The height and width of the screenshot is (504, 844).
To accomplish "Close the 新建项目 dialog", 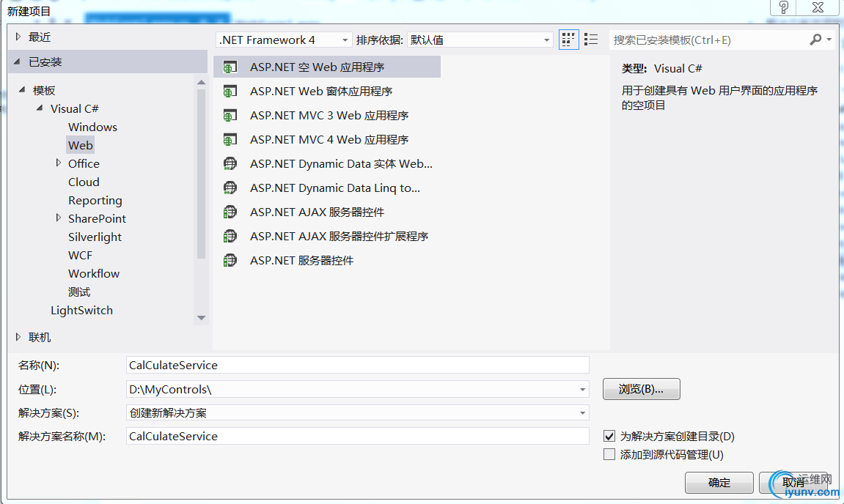I will [818, 7].
